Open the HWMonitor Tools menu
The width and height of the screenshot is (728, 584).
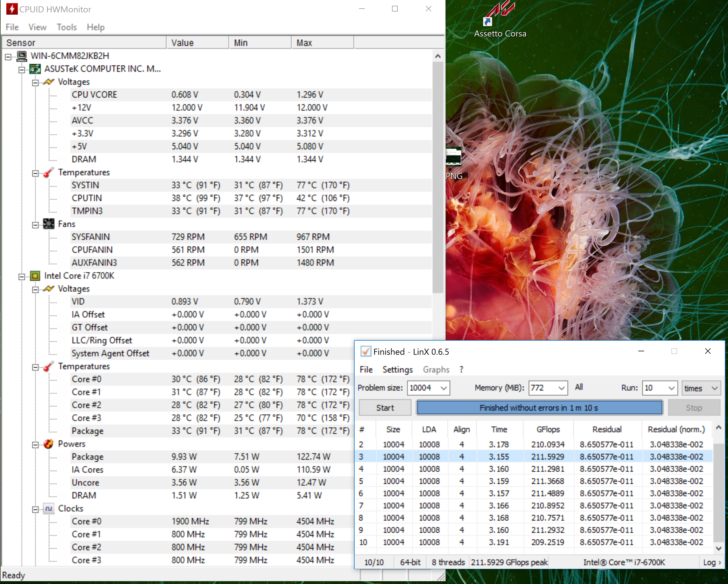66,27
